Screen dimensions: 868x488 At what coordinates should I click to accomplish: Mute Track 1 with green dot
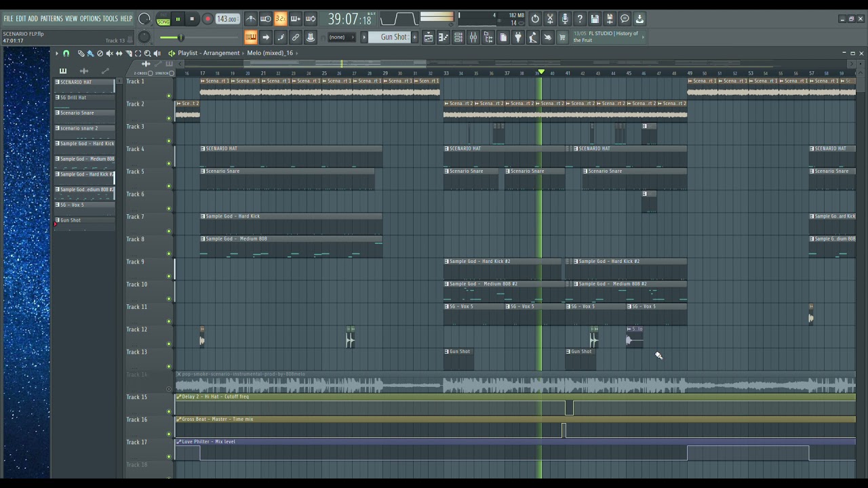pos(169,96)
